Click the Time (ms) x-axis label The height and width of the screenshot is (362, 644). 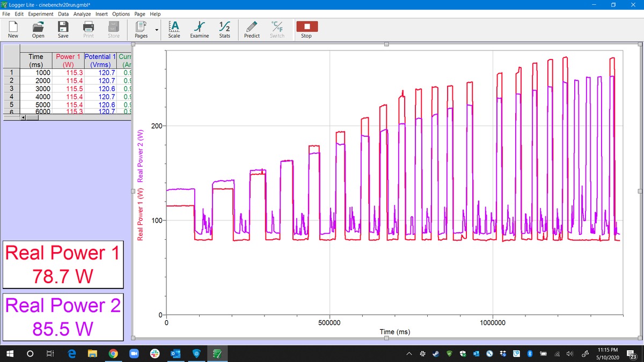(395, 332)
